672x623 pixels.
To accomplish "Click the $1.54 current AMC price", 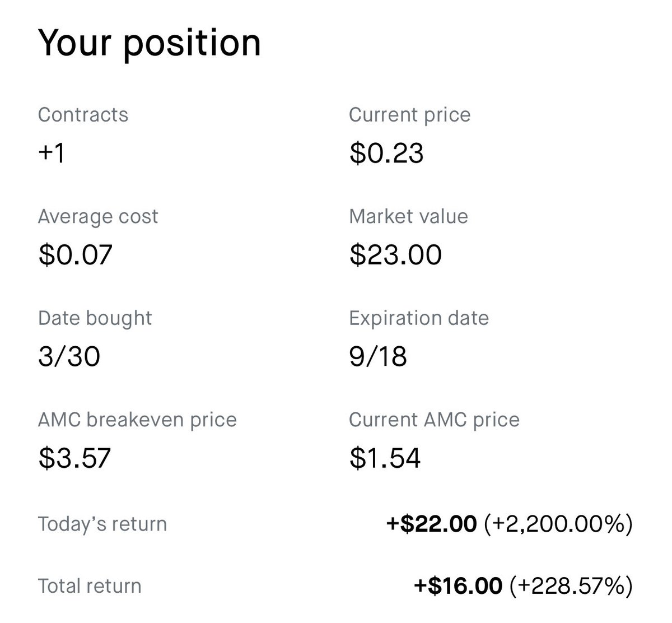I will pyautogui.click(x=385, y=458).
